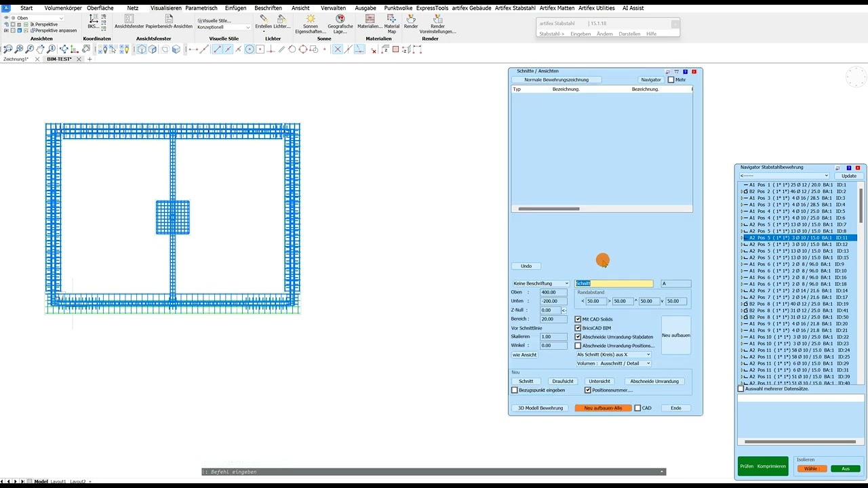Screen dimensions: 868x488
Task: Enable Abschneide Umrandung-Positions checkbox
Action: tap(578, 346)
